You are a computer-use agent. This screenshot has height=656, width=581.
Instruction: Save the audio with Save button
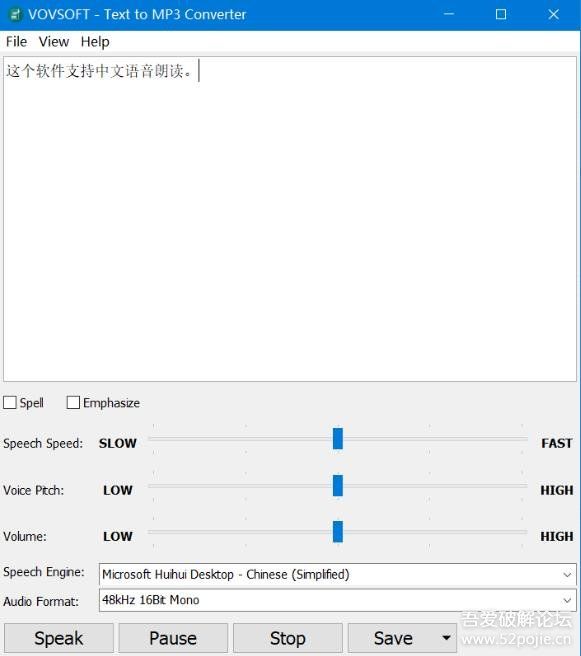[393, 638]
